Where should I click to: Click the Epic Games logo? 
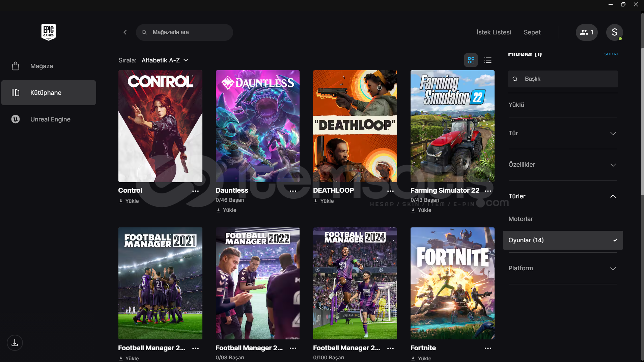click(x=48, y=32)
